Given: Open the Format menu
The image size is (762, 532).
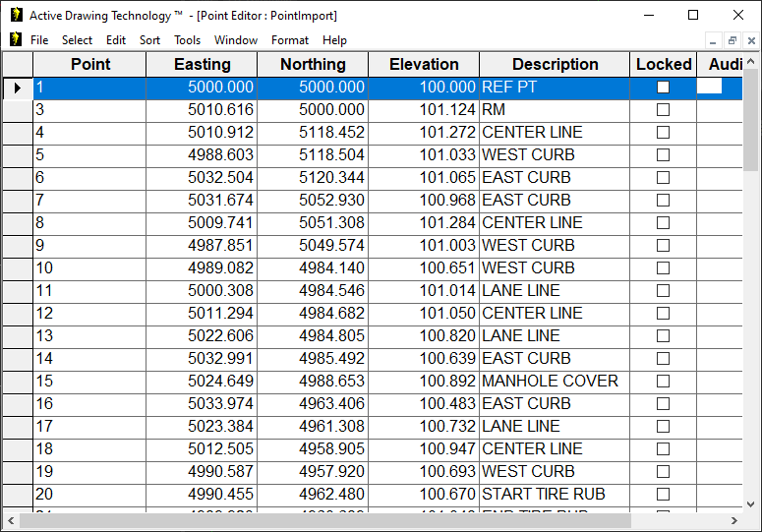Looking at the screenshot, I should point(290,40).
